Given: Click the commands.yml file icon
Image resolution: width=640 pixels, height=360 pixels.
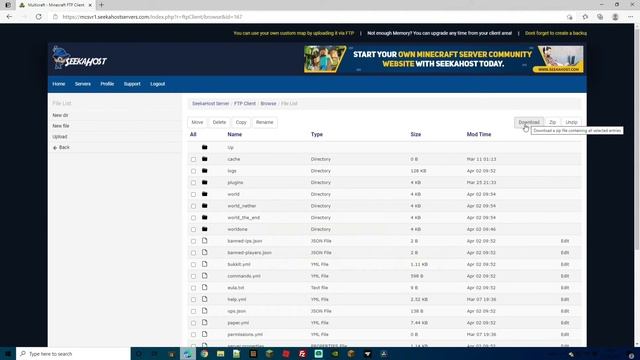Looking at the screenshot, I should pyautogui.click(x=204, y=276).
